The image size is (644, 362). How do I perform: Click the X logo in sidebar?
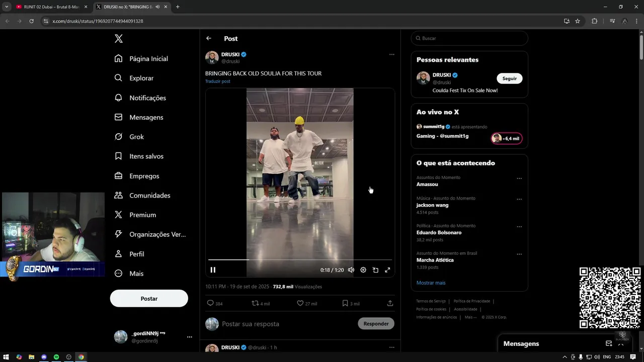pos(119,39)
